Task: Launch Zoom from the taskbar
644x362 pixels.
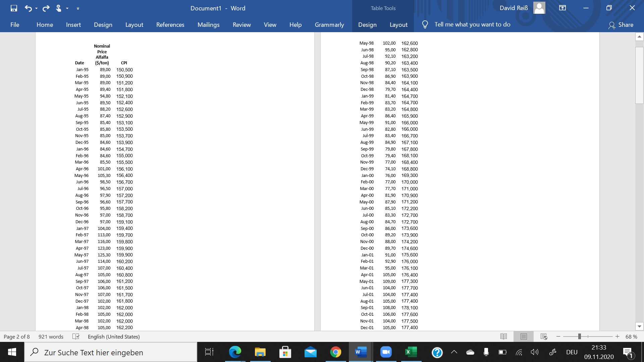Action: 386,352
